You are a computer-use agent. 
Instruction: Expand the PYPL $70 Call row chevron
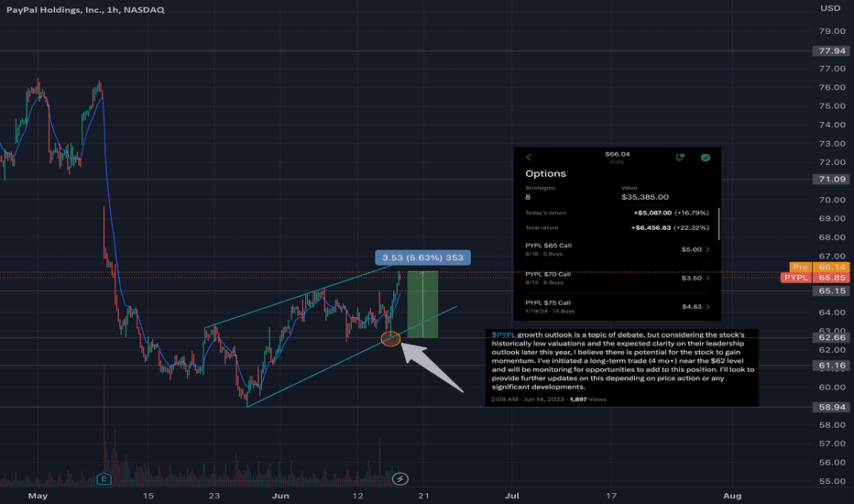708,278
